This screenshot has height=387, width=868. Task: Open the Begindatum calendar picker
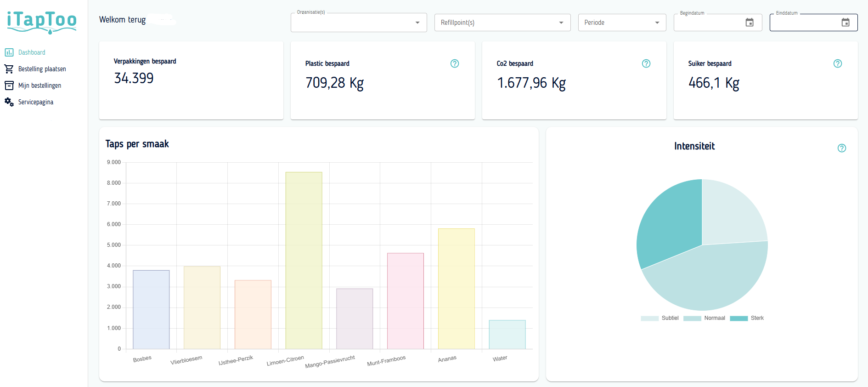750,23
